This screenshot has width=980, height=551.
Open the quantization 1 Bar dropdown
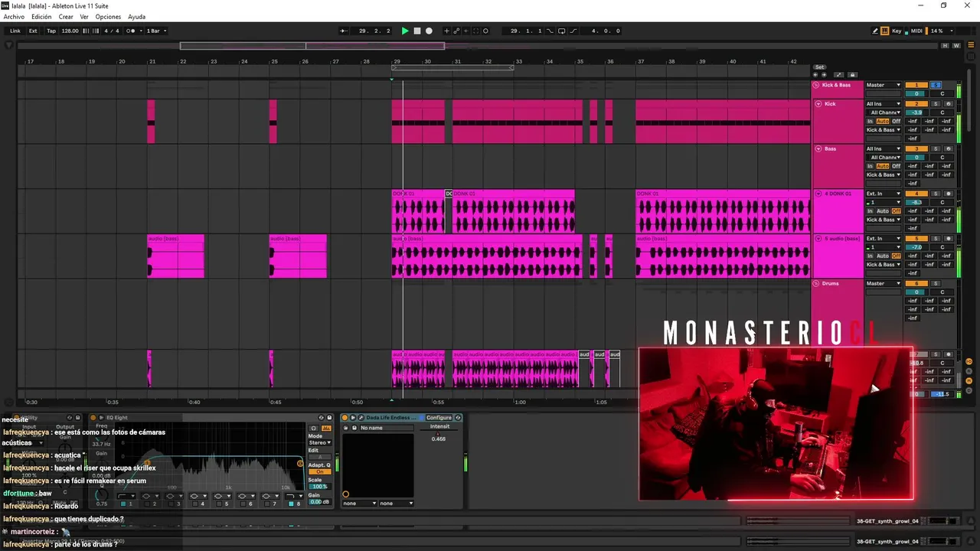coord(156,31)
